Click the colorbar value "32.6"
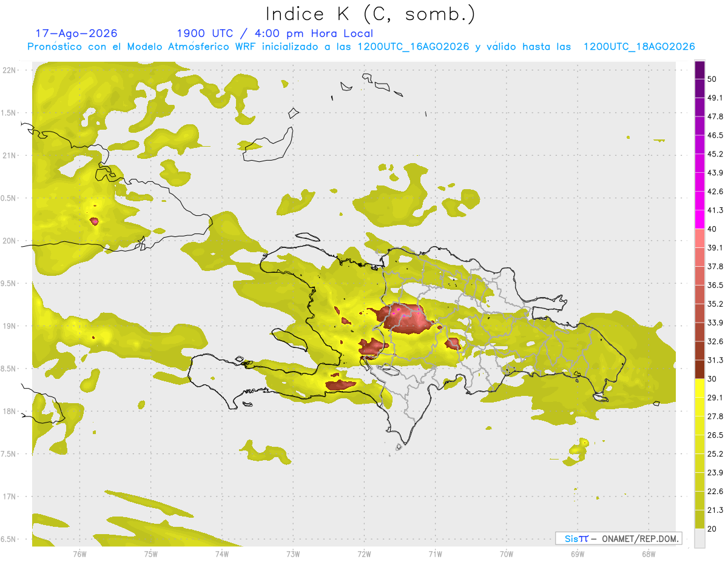The height and width of the screenshot is (562, 728). click(x=716, y=341)
